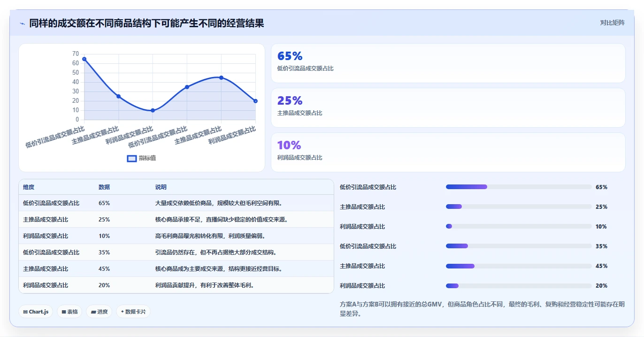This screenshot has width=644, height=337.
Task: Click the table row describing 引流品仍然存在
Action: (176, 253)
